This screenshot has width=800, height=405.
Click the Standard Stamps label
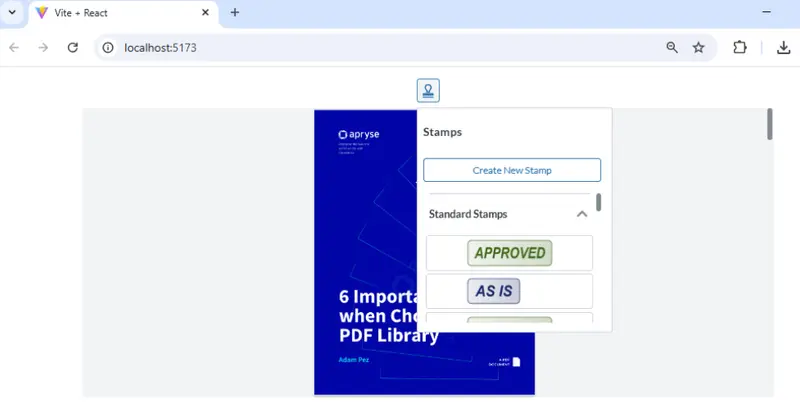tap(468, 214)
